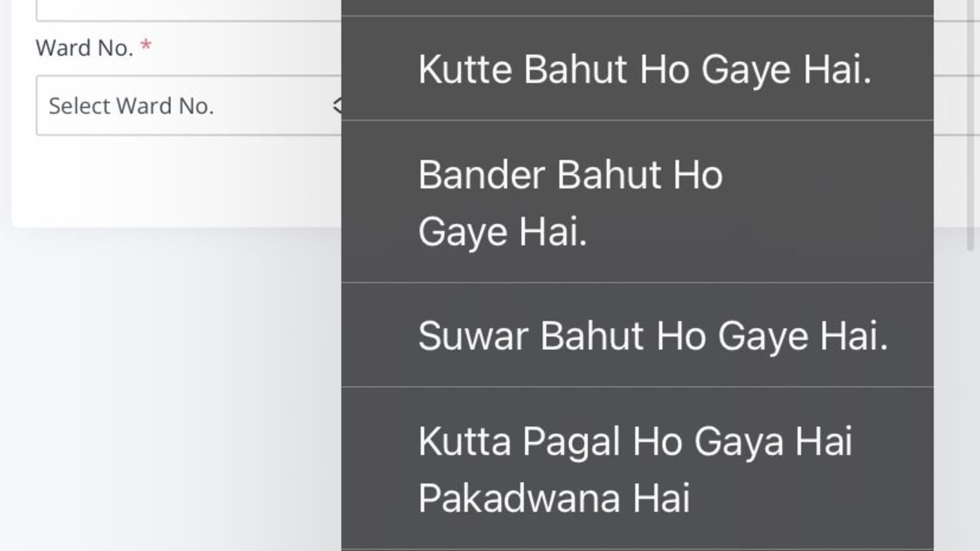Select the 'Kutte Bahut Ho Gaye Hai.' option
Screen dimensions: 980x551
tap(644, 69)
